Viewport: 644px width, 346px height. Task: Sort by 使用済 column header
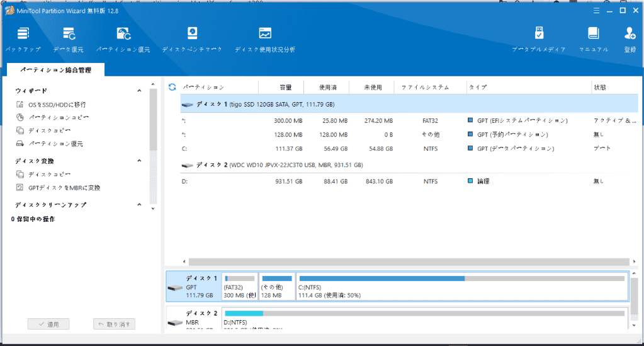(x=327, y=87)
